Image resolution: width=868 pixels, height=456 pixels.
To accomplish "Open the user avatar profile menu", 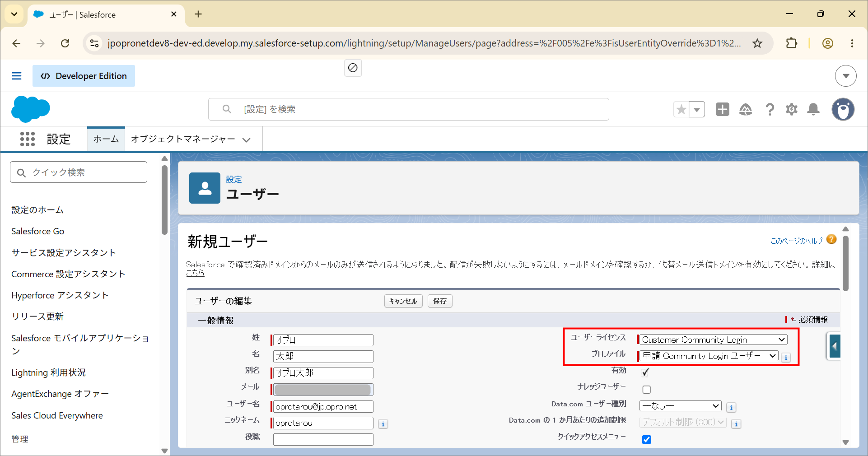I will coord(843,109).
